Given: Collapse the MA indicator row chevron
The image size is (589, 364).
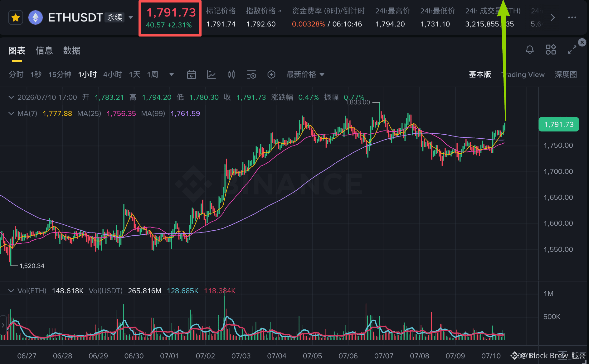Looking at the screenshot, I should (x=11, y=113).
